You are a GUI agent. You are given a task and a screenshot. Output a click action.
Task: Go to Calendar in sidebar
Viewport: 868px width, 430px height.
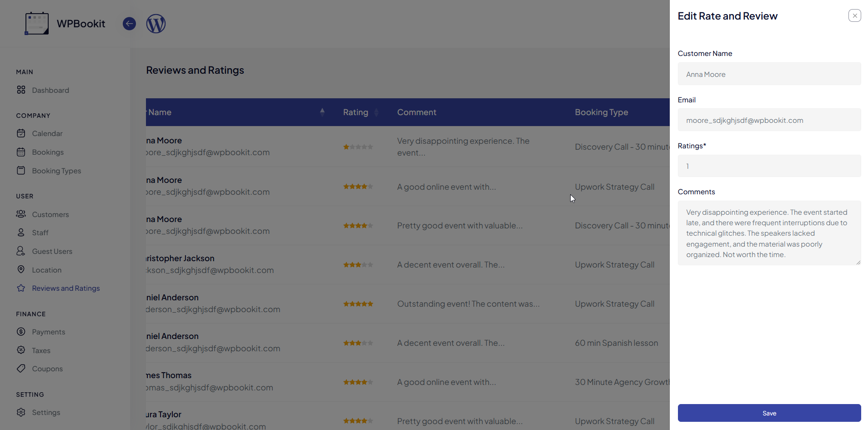(47, 133)
